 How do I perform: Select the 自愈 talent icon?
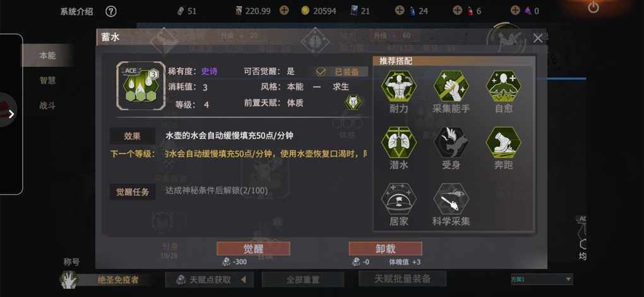pos(504,86)
